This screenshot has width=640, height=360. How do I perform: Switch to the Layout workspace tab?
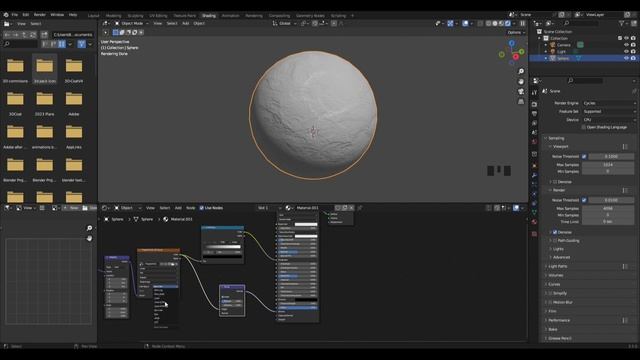click(93, 16)
